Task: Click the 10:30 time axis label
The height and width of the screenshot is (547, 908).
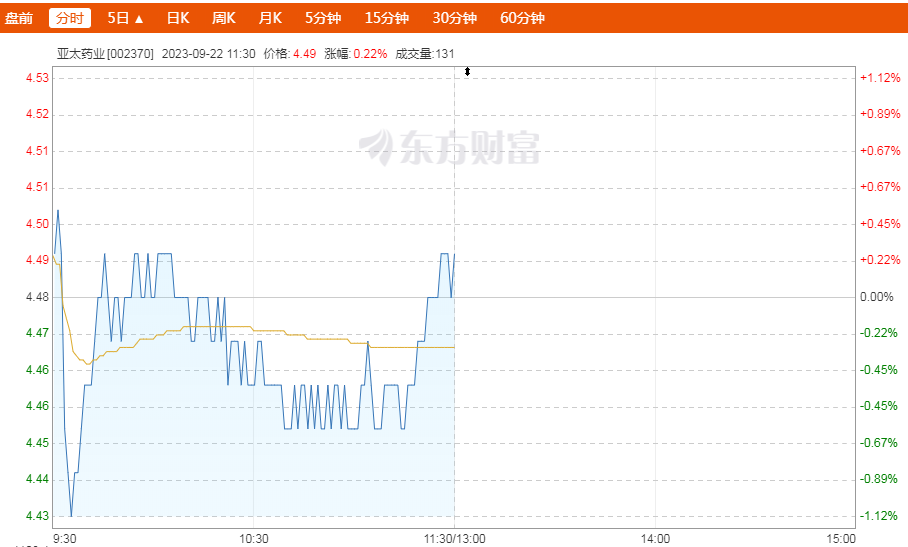Action: 254,539
